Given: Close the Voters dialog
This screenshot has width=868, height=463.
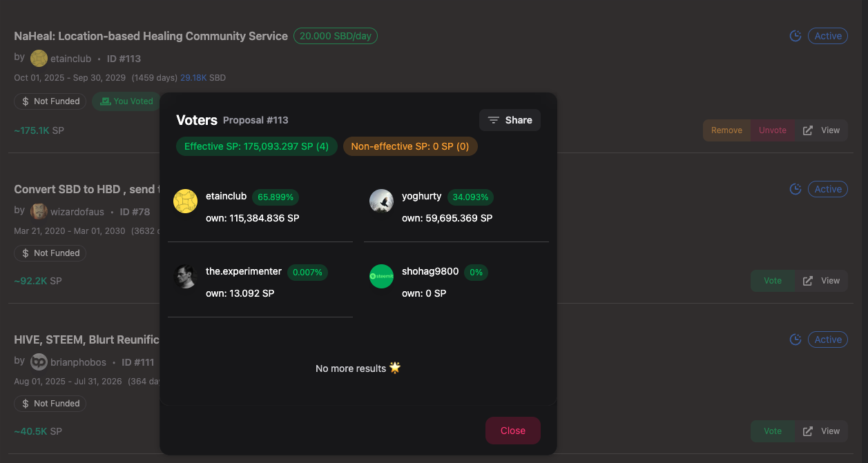Looking at the screenshot, I should click(512, 431).
